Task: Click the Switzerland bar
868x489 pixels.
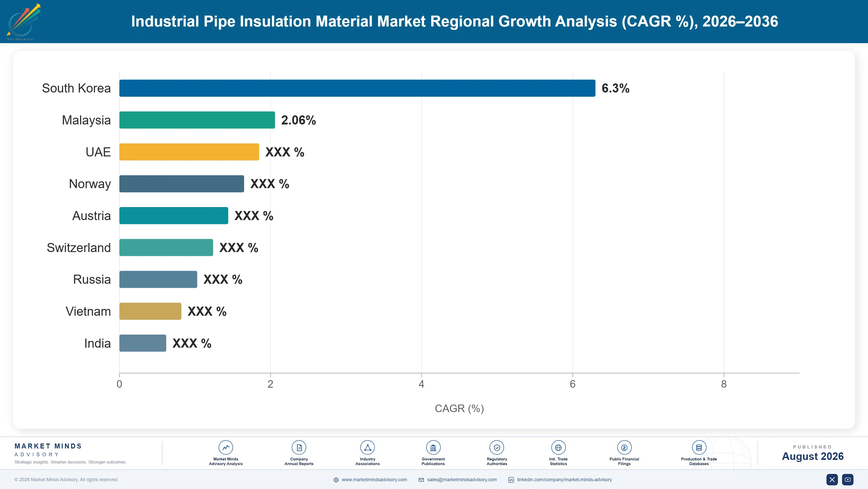Action: [x=166, y=248]
